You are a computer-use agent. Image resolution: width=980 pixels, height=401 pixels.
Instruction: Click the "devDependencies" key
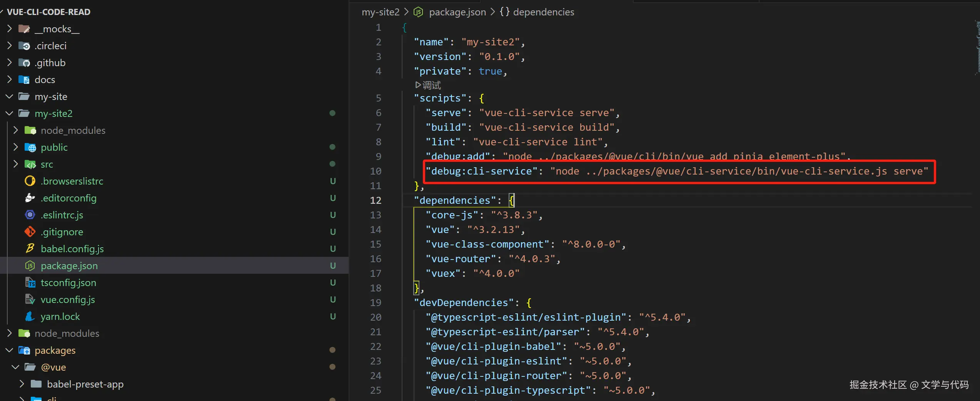tap(464, 303)
